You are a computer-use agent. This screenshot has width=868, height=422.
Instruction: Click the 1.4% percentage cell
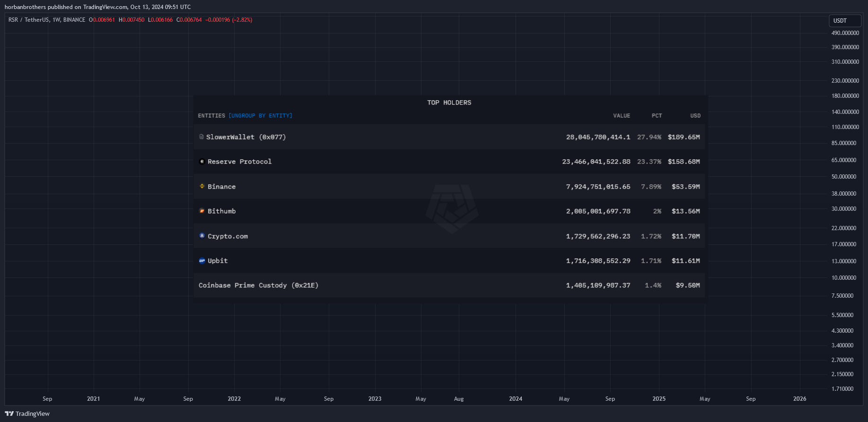[653, 285]
